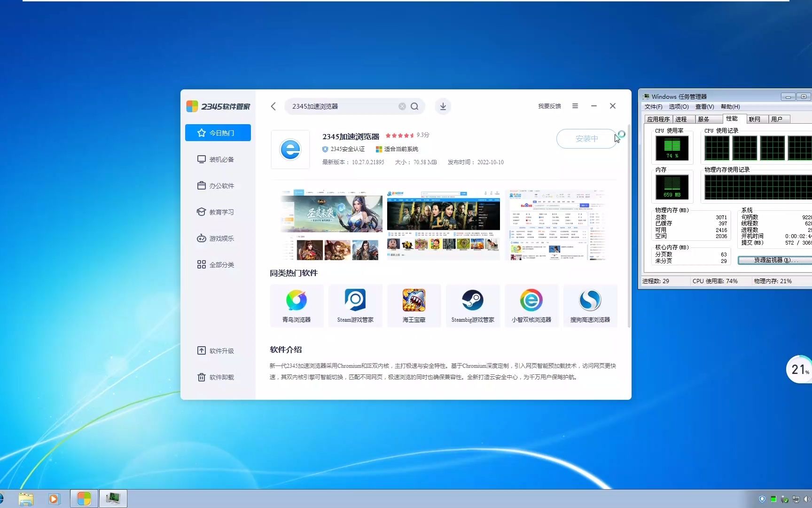Open 软件卸载 page
812x508 pixels.
[x=218, y=377]
